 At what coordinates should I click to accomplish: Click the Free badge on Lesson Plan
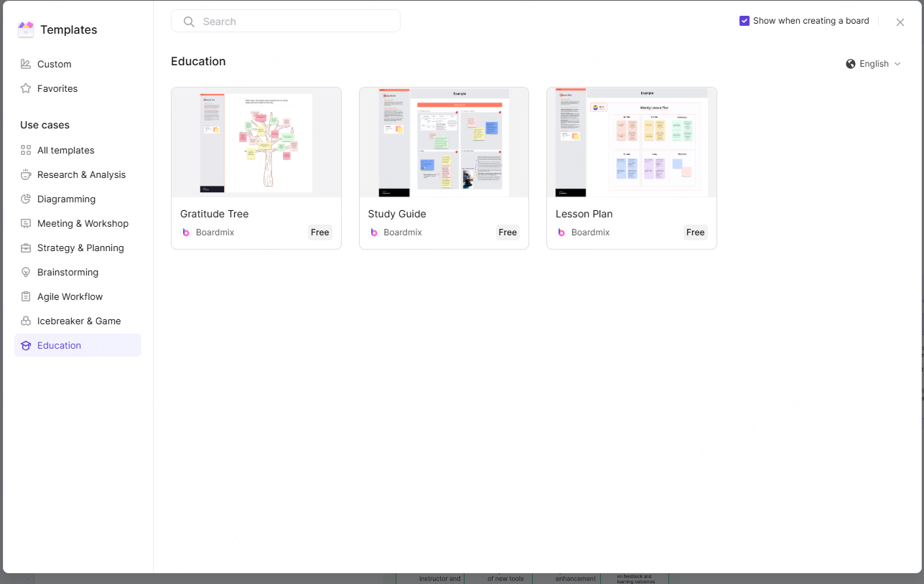(x=695, y=232)
